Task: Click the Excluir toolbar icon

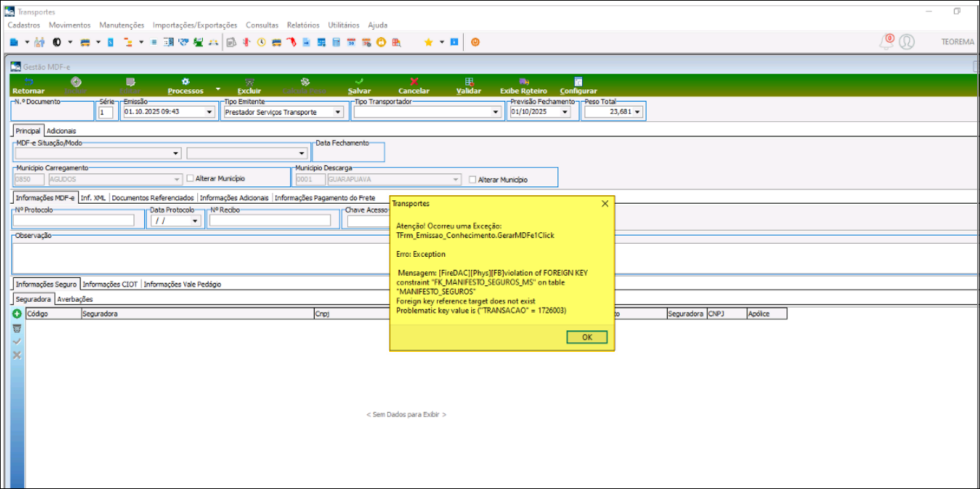Action: pyautogui.click(x=249, y=82)
